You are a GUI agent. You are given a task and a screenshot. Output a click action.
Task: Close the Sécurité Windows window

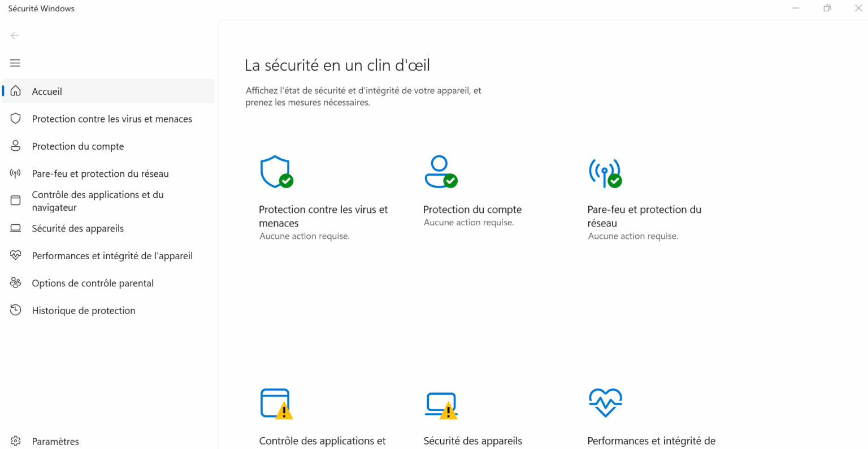pos(858,8)
